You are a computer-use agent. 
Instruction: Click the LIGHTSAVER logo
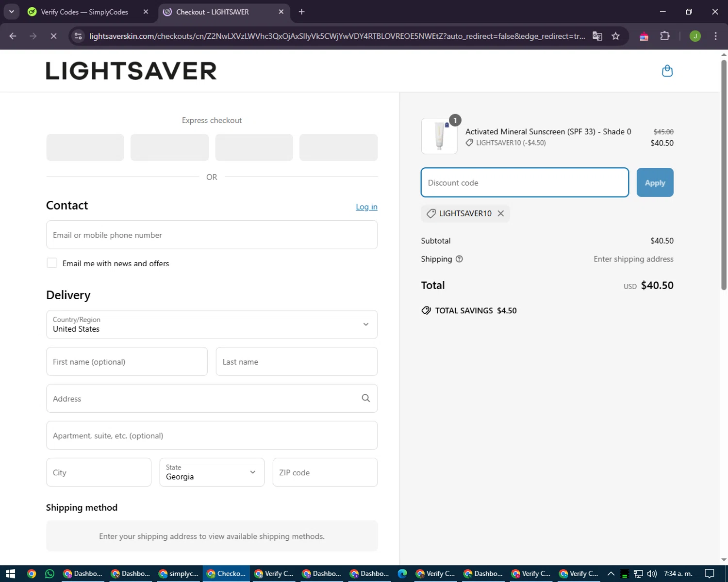(x=132, y=71)
